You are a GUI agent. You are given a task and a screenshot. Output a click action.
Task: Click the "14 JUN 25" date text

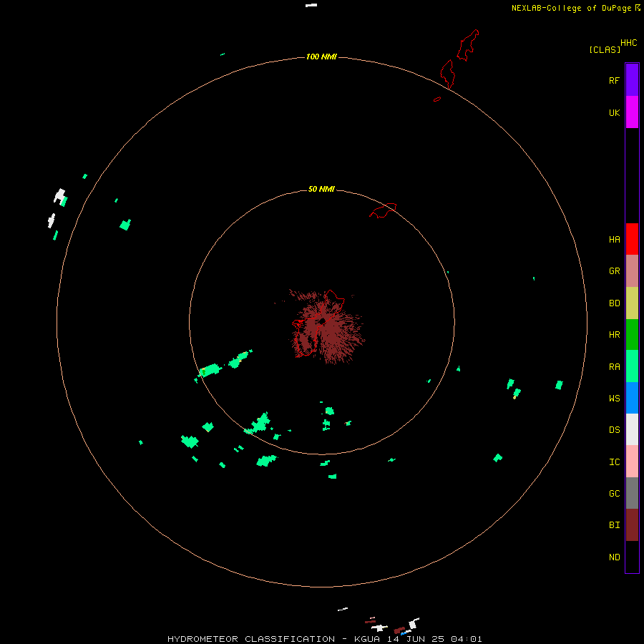pos(416,639)
